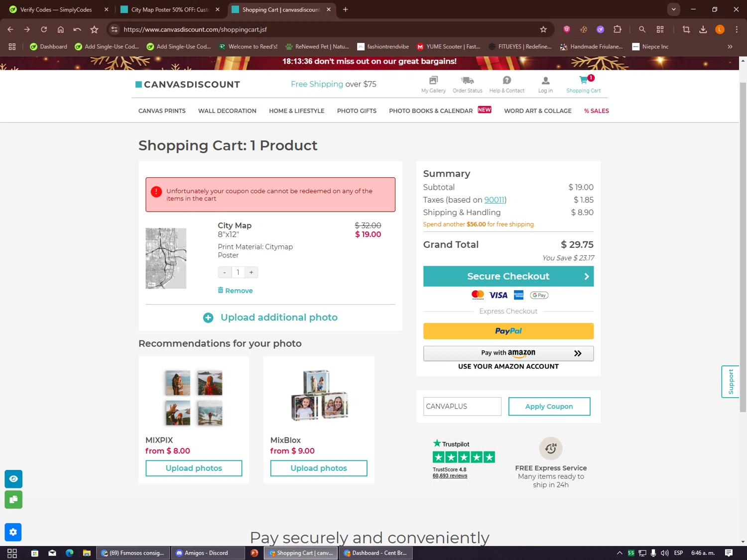
Task: Click the CANVASDISCOUNT logo
Action: (x=188, y=85)
